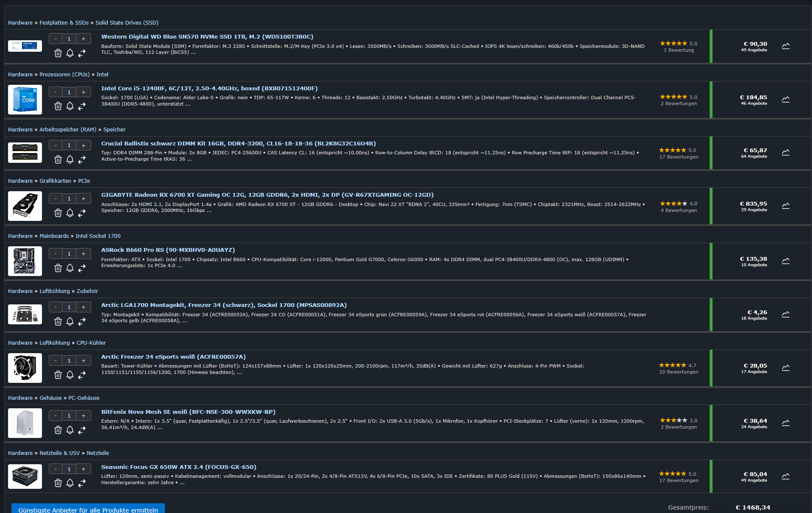Open ASRock B660 Pro RS product page
This screenshot has height=513, width=812.
coord(168,250)
